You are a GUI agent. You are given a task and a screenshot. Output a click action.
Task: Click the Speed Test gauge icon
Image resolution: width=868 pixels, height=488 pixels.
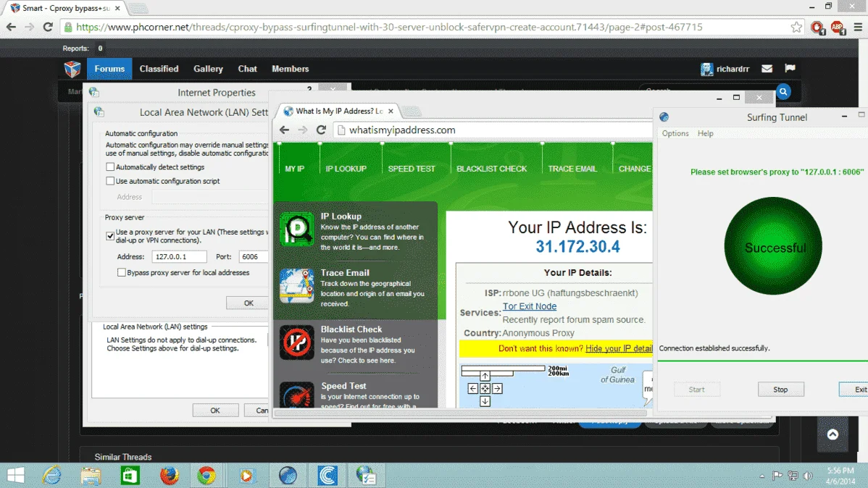pos(297,395)
